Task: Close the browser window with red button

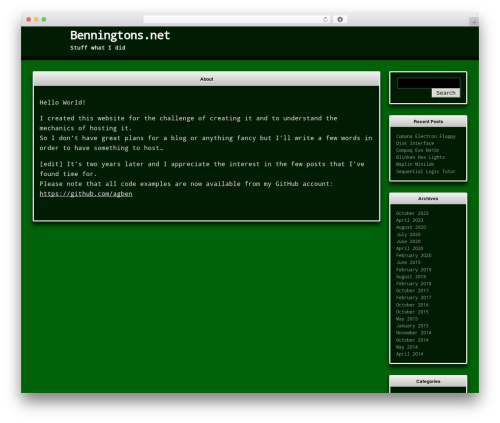Action: [x=29, y=19]
